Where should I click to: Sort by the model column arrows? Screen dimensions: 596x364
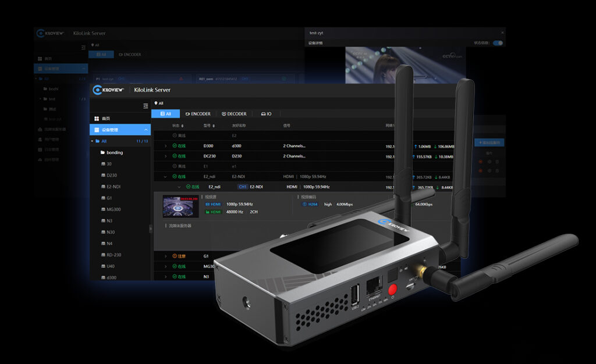pos(214,126)
